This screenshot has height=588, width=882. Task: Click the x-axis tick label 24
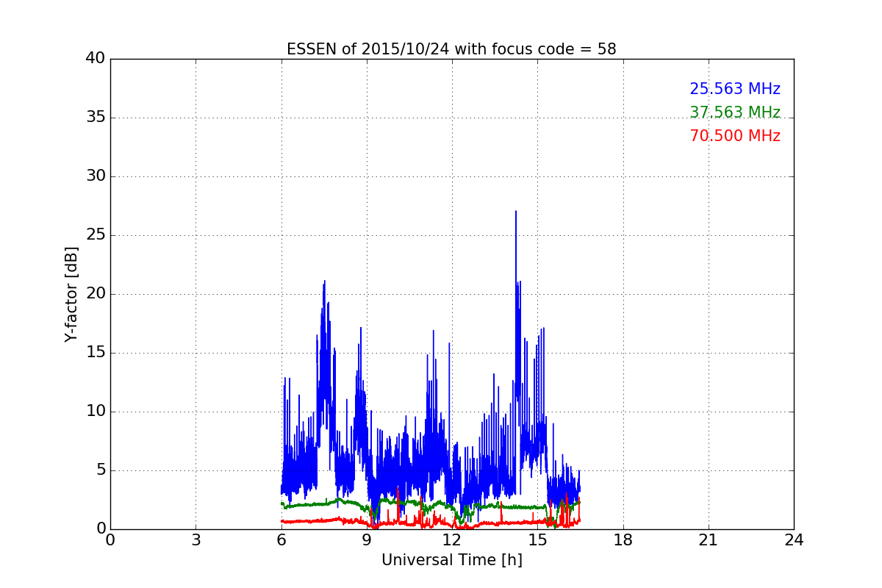[794, 540]
